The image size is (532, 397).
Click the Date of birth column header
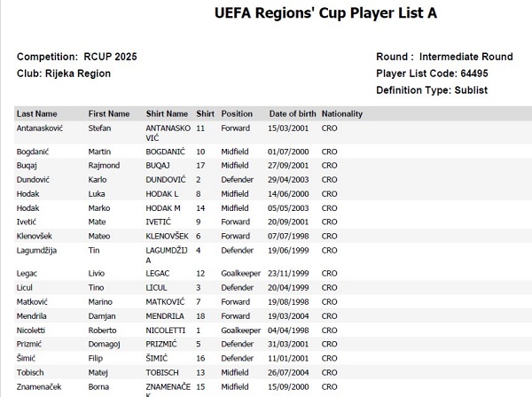[x=292, y=114]
